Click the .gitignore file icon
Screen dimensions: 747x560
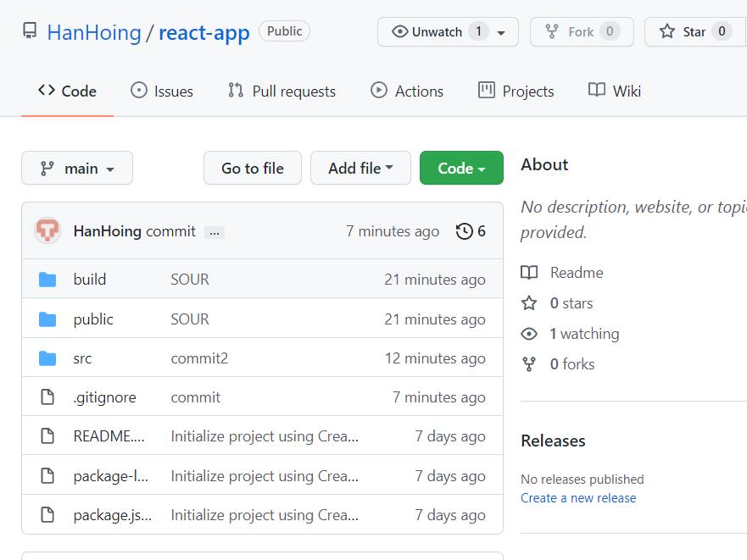click(x=47, y=396)
